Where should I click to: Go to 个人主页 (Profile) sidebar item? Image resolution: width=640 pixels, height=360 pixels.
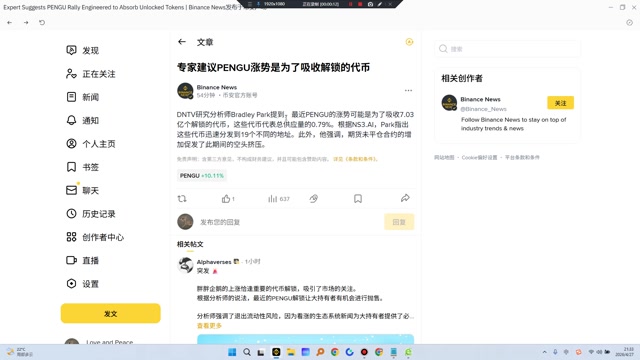pos(91,144)
